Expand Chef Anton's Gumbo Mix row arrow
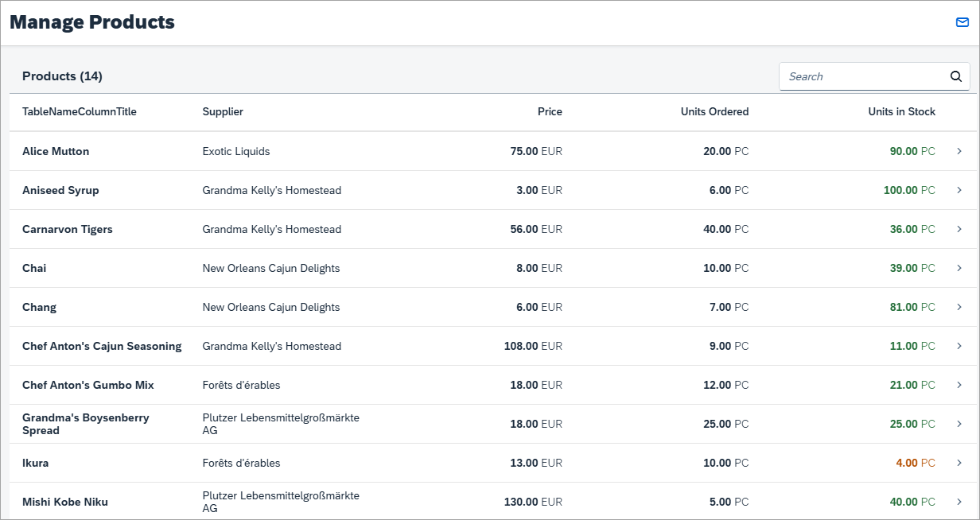Screen dimensions: 980x520 (x=959, y=385)
